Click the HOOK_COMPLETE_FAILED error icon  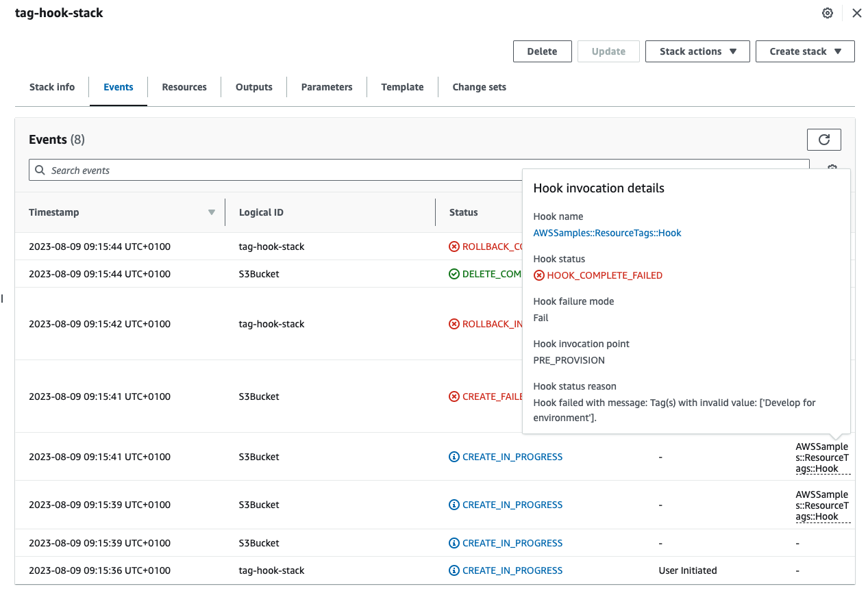pyautogui.click(x=539, y=275)
